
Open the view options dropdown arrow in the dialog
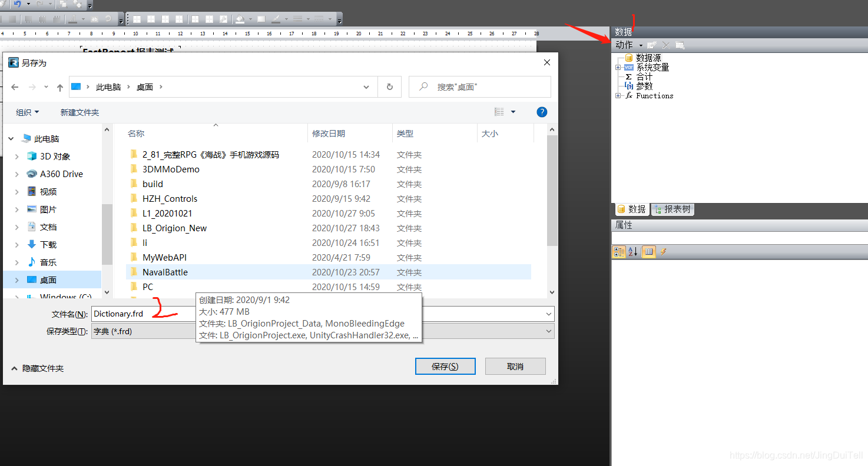click(513, 112)
